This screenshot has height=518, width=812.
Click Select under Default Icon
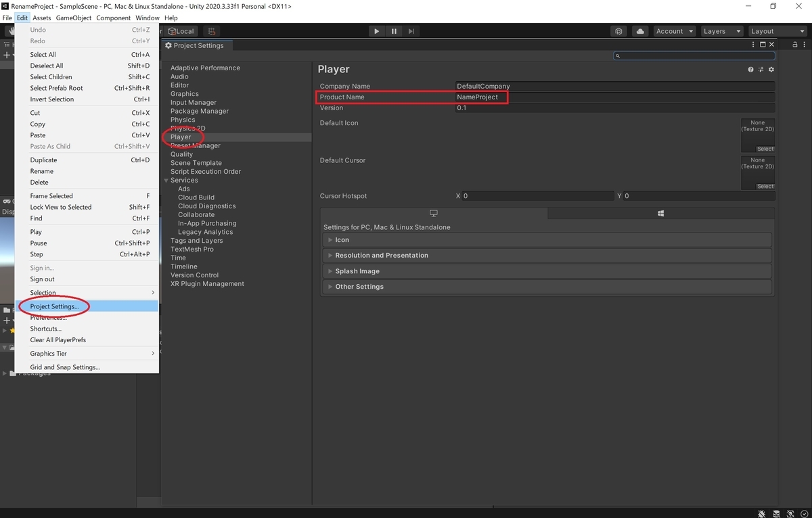click(x=765, y=149)
